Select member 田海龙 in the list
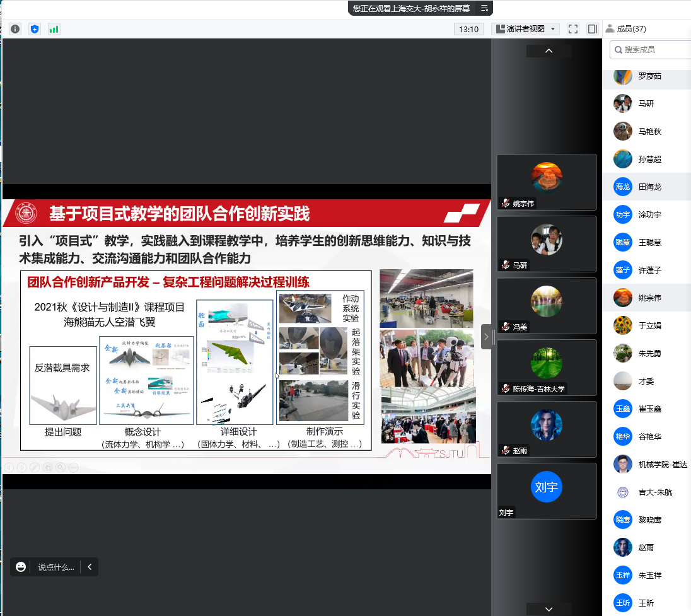The width and height of the screenshot is (691, 616). (649, 187)
